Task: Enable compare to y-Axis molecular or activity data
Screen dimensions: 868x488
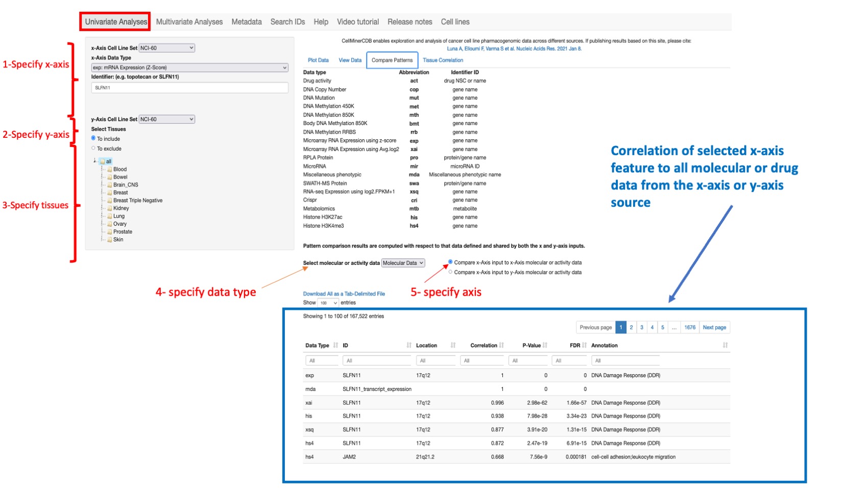Action: (x=451, y=272)
